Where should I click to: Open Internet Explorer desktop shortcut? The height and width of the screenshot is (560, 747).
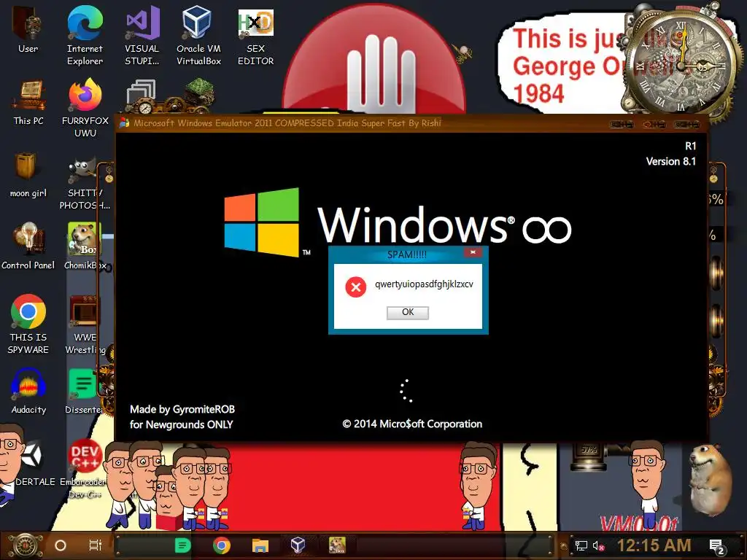tap(85, 34)
